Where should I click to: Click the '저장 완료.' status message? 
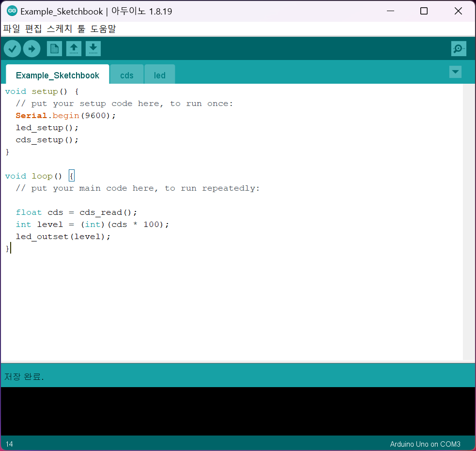(24, 376)
